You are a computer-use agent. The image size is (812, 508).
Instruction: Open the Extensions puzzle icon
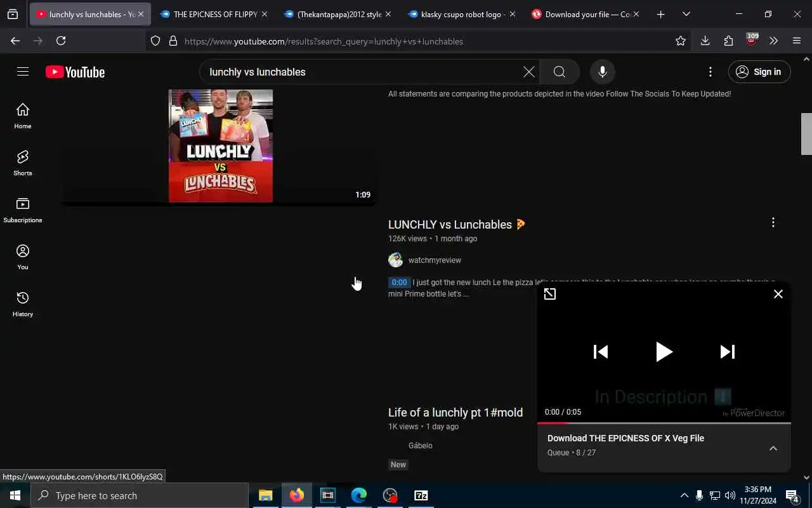click(728, 41)
